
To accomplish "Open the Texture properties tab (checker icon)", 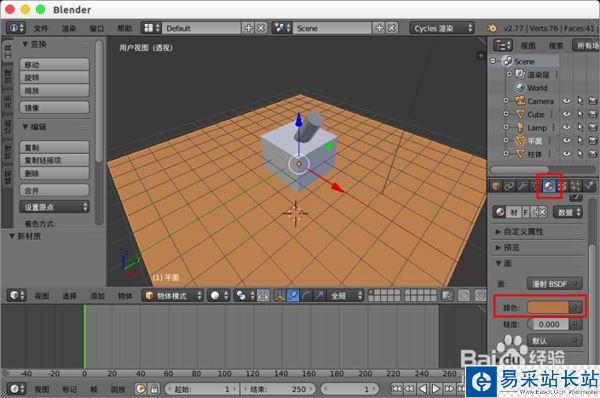I will click(x=562, y=186).
